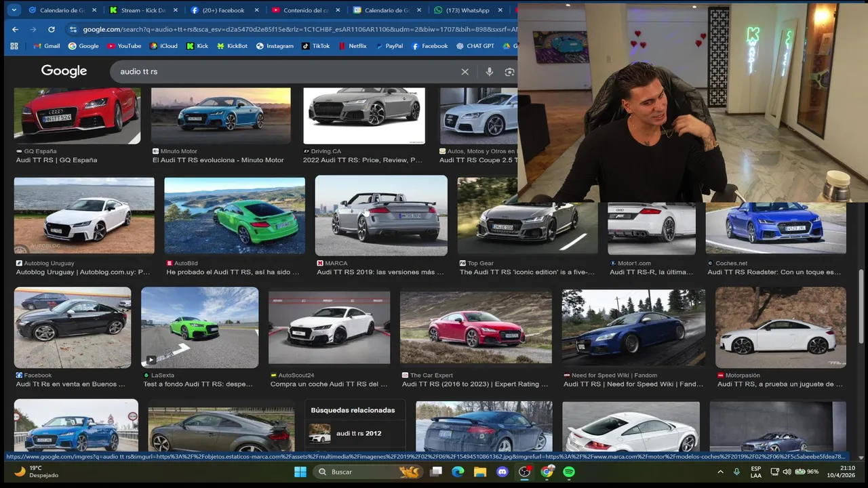Open the TikTok bookmark
868x488 pixels.
point(316,46)
